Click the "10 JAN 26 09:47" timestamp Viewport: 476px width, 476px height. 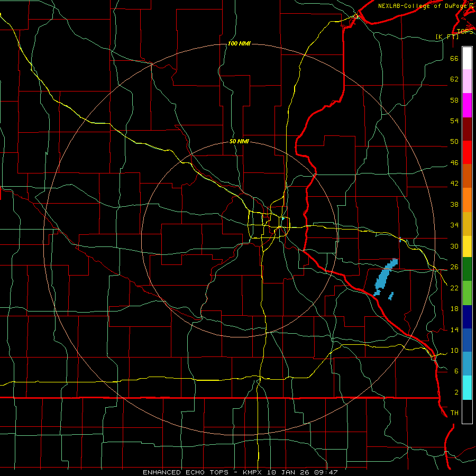(302, 472)
